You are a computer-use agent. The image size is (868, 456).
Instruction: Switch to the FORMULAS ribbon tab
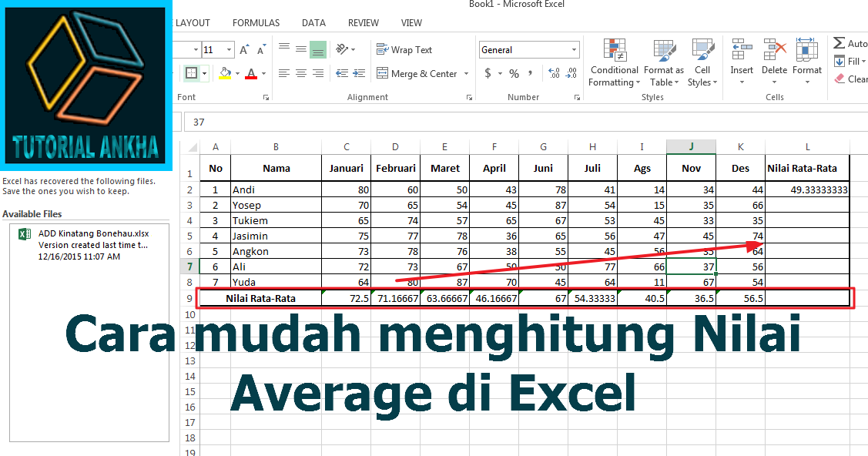click(255, 22)
